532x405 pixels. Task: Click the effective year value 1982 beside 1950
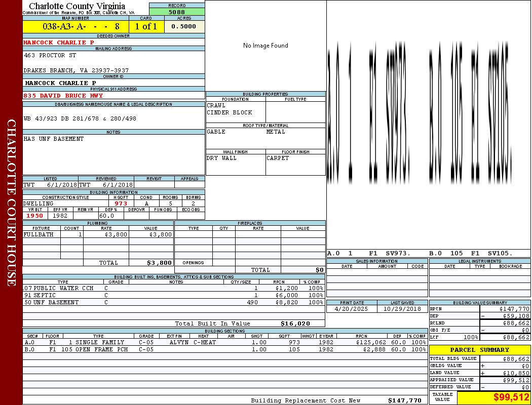tap(60, 216)
